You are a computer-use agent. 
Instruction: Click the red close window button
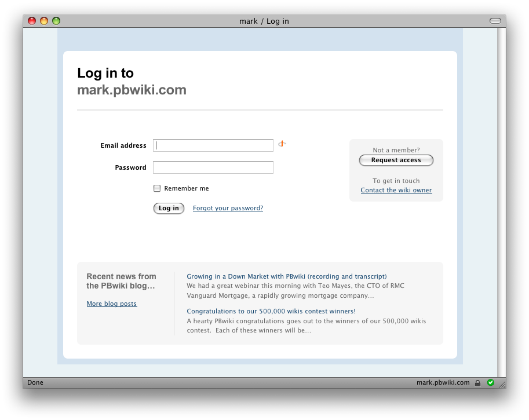(32, 21)
